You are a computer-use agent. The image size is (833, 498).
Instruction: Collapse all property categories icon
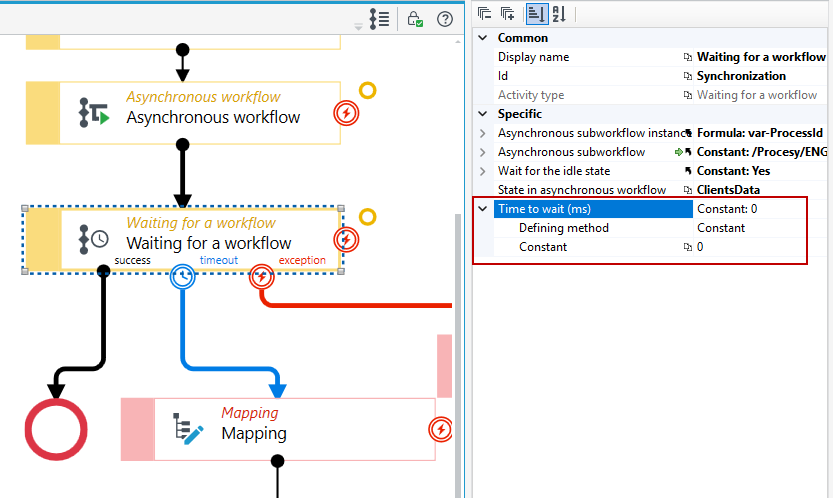pyautogui.click(x=484, y=13)
